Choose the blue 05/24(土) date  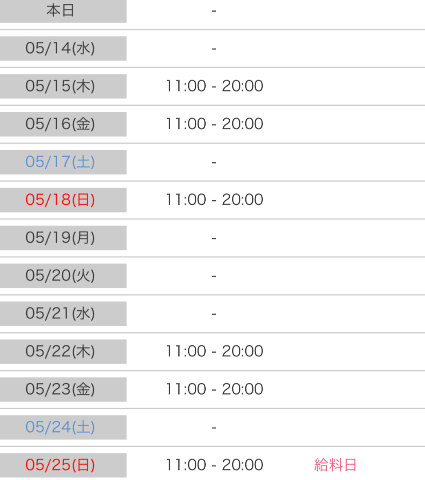pos(60,427)
